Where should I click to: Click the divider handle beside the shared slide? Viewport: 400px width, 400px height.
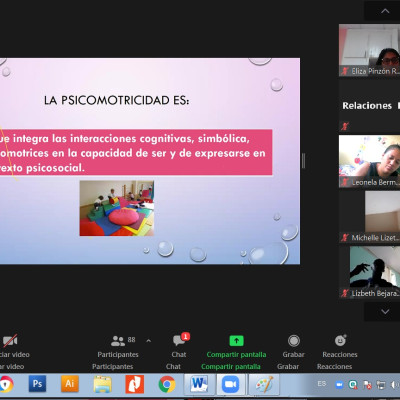(303, 161)
